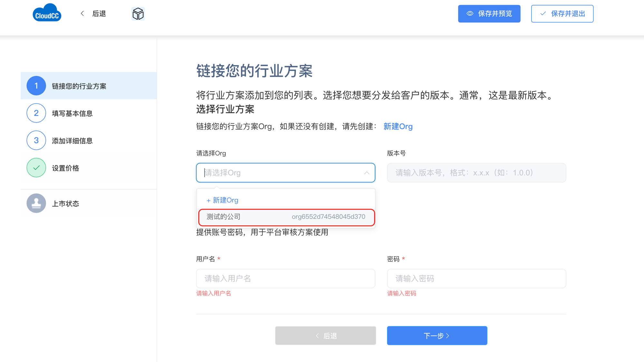Image resolution: width=644 pixels, height=362 pixels.
Task: Click the step 1 circle icon
Action: click(36, 86)
